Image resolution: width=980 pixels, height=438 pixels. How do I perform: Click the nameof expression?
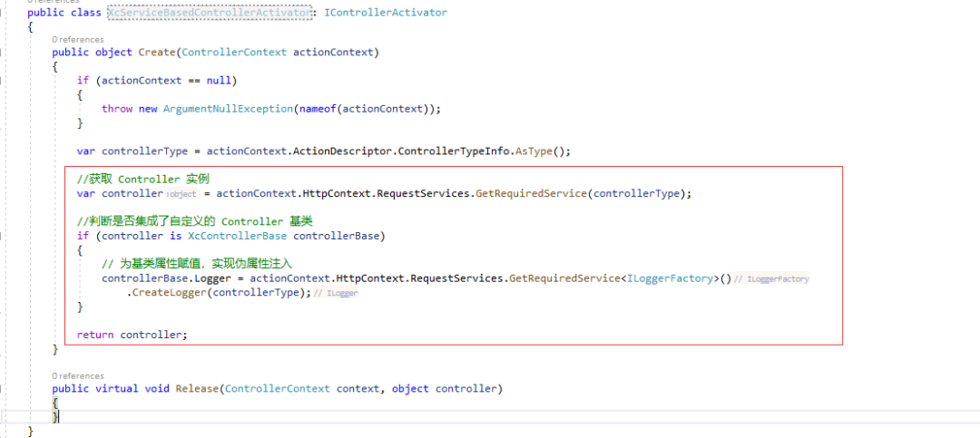[318, 108]
